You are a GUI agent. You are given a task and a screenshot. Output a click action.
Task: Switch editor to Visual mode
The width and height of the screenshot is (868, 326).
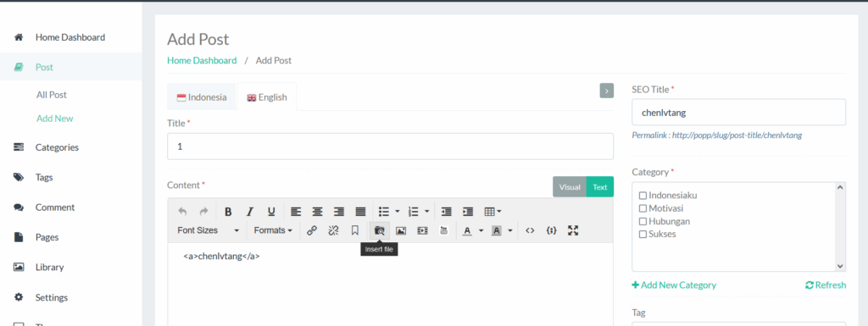tap(570, 187)
